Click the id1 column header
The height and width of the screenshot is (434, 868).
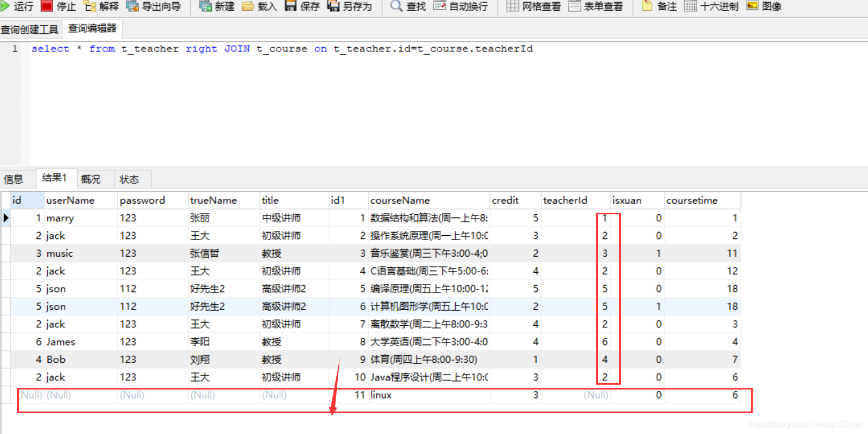pos(348,200)
